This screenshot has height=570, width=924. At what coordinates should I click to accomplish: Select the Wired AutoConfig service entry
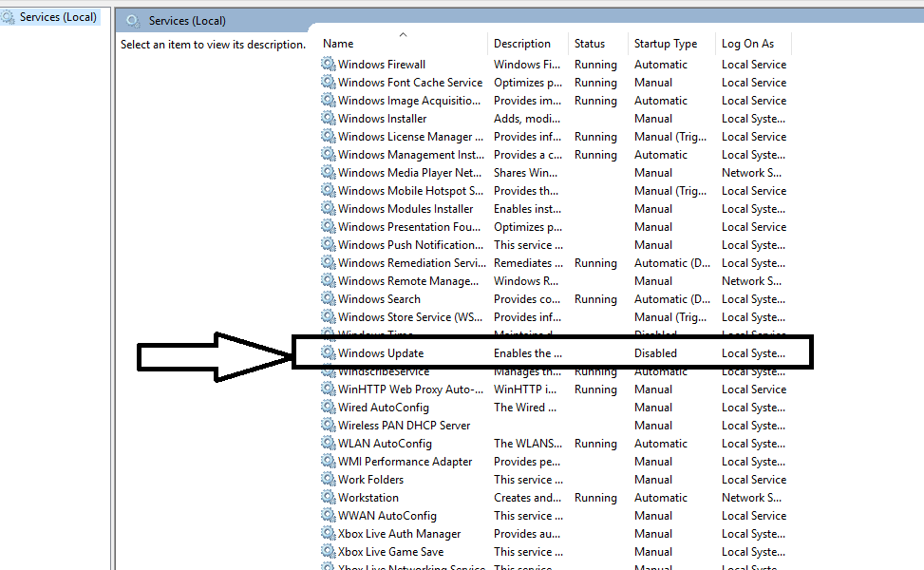pyautogui.click(x=383, y=408)
